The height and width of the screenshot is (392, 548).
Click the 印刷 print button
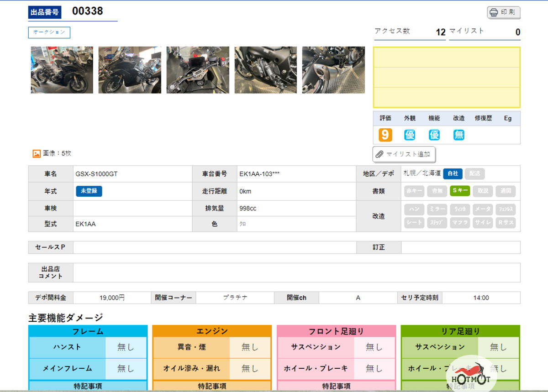[504, 12]
